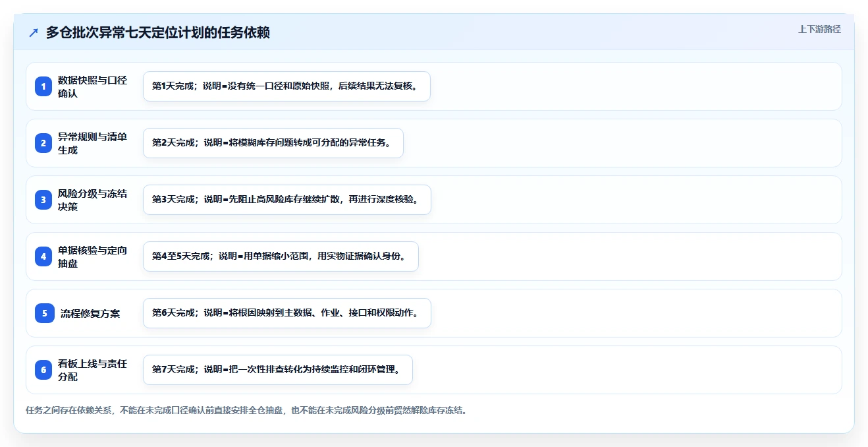Open the 第2天完成 description box

coord(273,143)
